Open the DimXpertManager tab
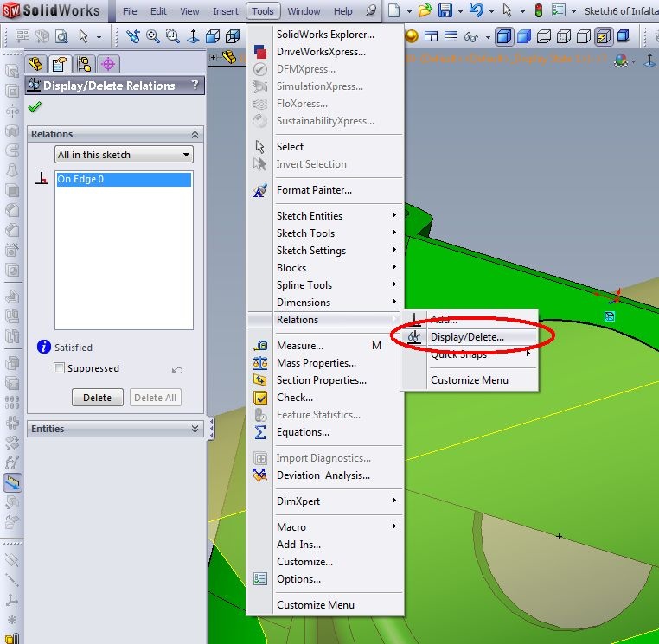 pyautogui.click(x=108, y=64)
